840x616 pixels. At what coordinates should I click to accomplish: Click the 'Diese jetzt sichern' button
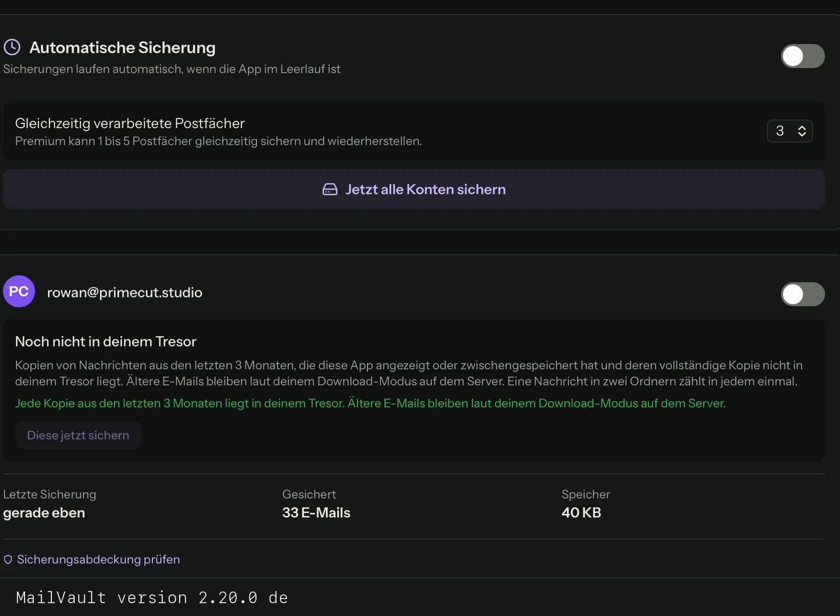tap(78, 435)
